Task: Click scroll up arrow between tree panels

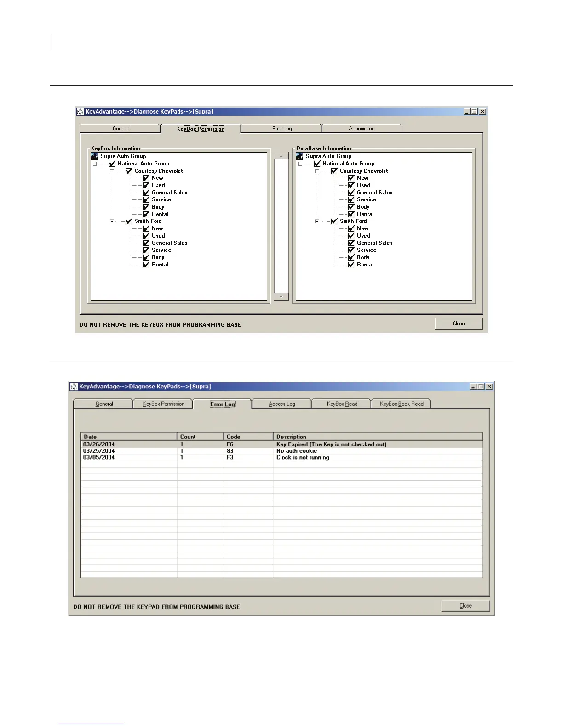Action: pyautogui.click(x=281, y=156)
